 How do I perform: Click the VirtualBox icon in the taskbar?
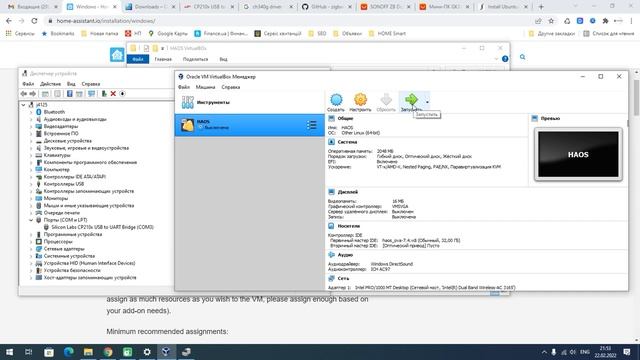[166, 352]
